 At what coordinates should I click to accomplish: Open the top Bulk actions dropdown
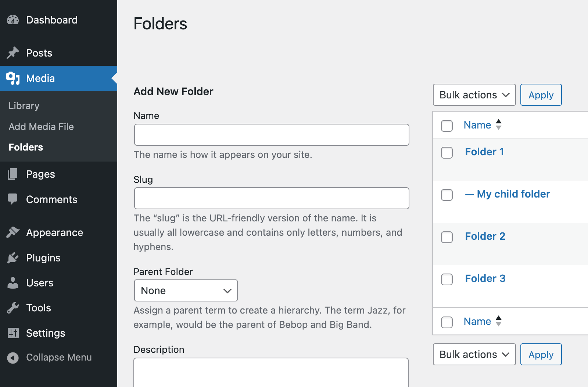click(x=474, y=95)
